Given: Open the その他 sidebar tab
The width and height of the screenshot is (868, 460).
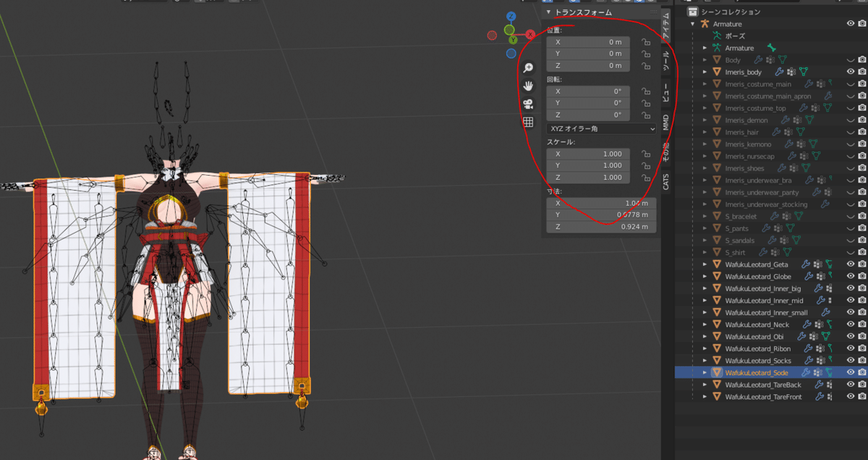Looking at the screenshot, I should (x=666, y=151).
